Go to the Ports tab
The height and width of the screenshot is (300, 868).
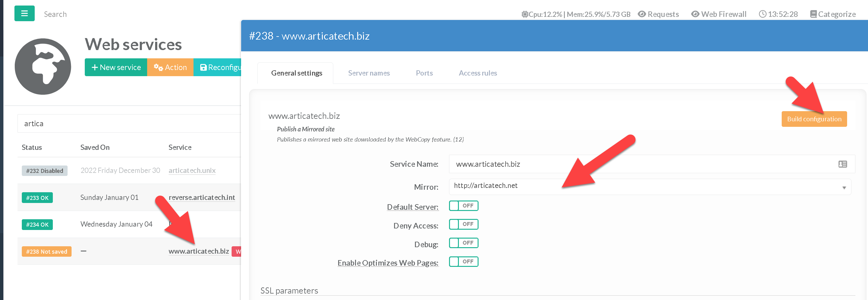[424, 73]
